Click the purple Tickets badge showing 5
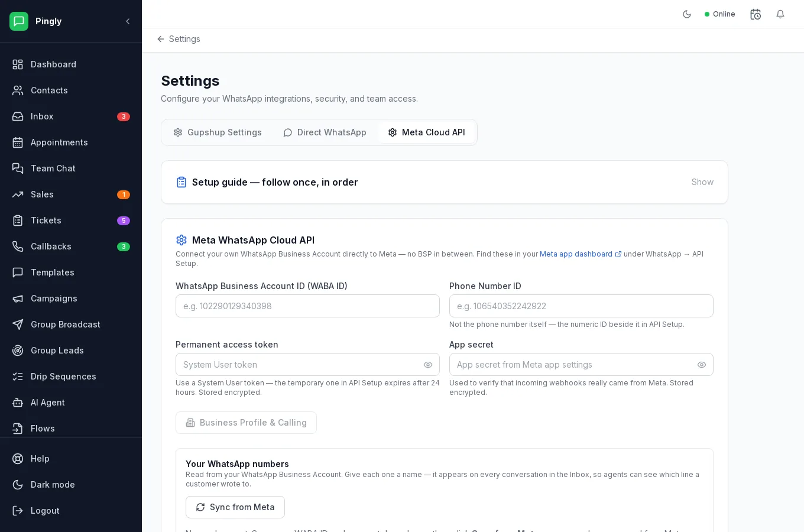The height and width of the screenshot is (532, 804). pos(124,220)
